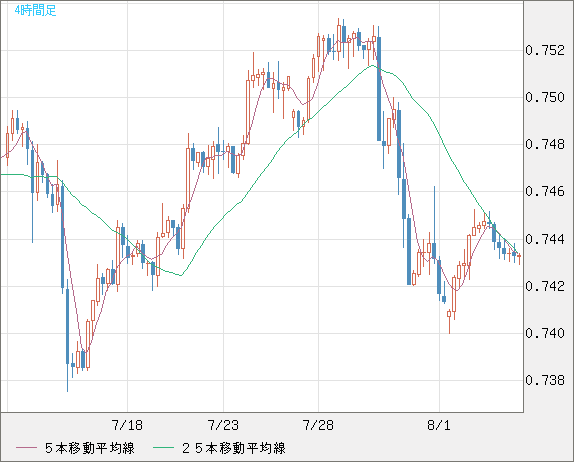Click the 0.752 price axis label

click(x=545, y=50)
